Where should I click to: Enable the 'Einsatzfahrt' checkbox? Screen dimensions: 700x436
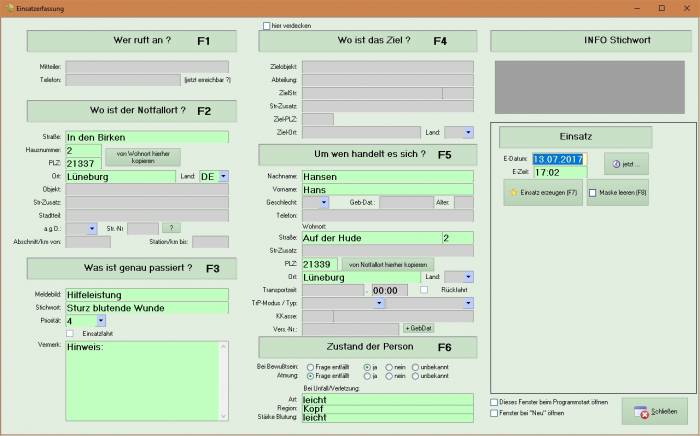pyautogui.click(x=70, y=333)
